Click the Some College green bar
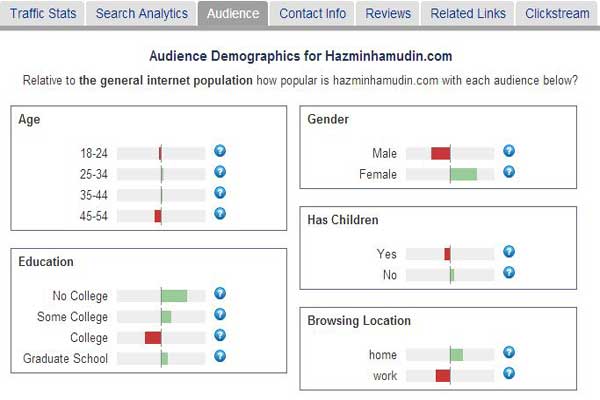Screen dimensions: 600x400 click(x=166, y=317)
